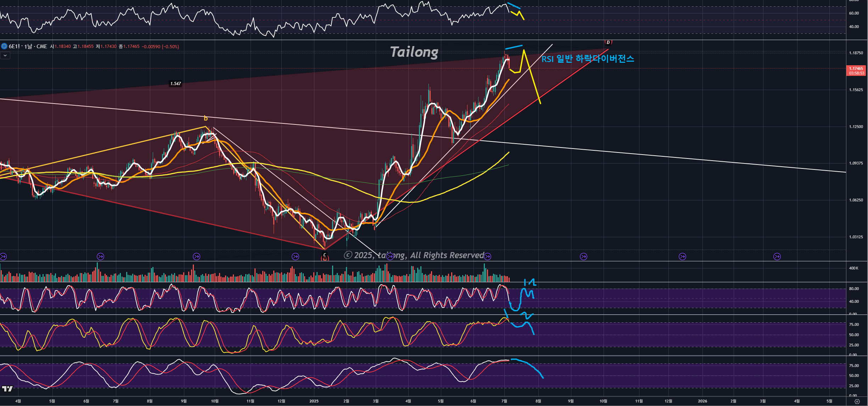Click the orange 'b' wave label
Screen dimensions: 868x406
point(206,118)
